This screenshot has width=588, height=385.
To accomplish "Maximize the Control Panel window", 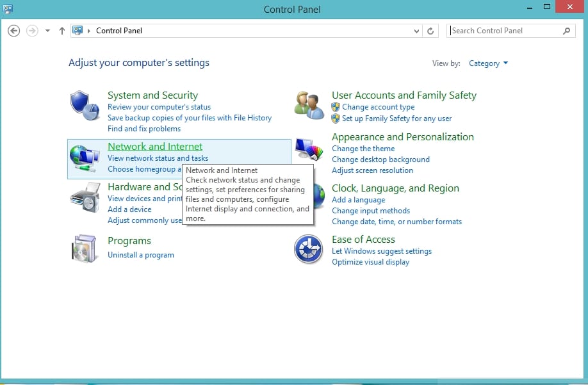I will (x=547, y=7).
